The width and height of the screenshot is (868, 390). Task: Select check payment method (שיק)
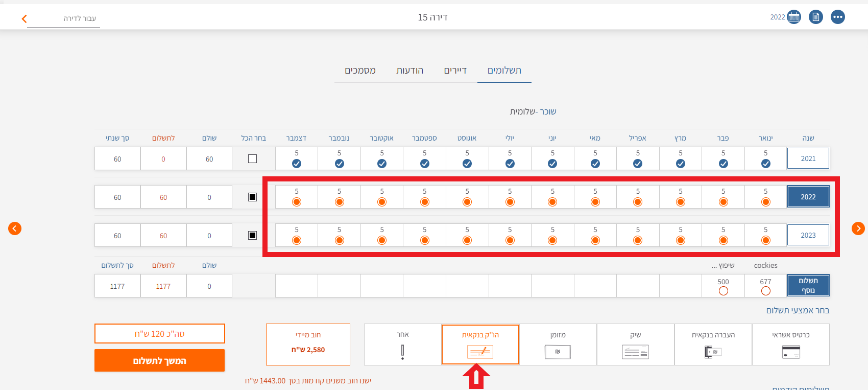coord(635,345)
